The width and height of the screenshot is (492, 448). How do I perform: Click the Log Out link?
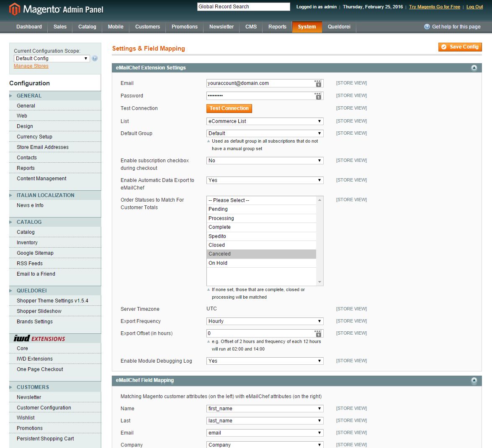(474, 7)
